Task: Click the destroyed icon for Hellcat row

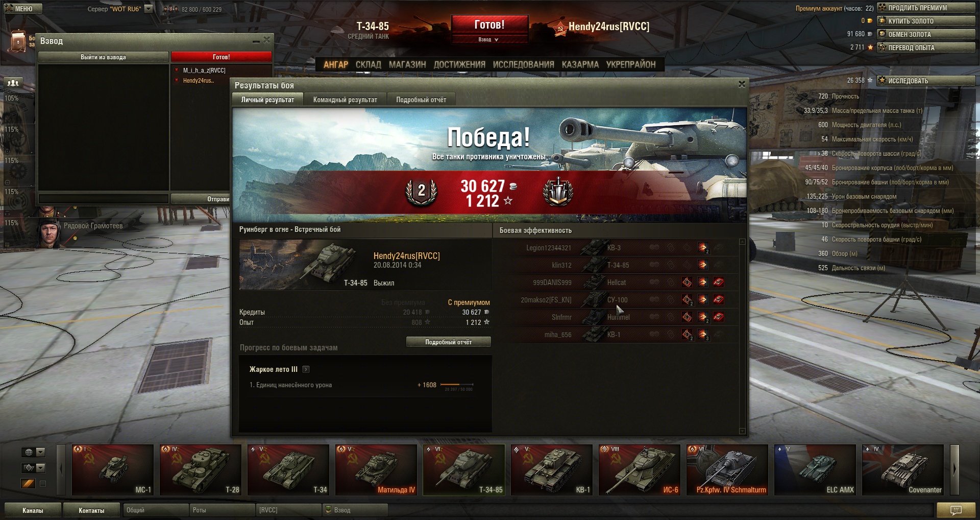Action: coord(718,282)
